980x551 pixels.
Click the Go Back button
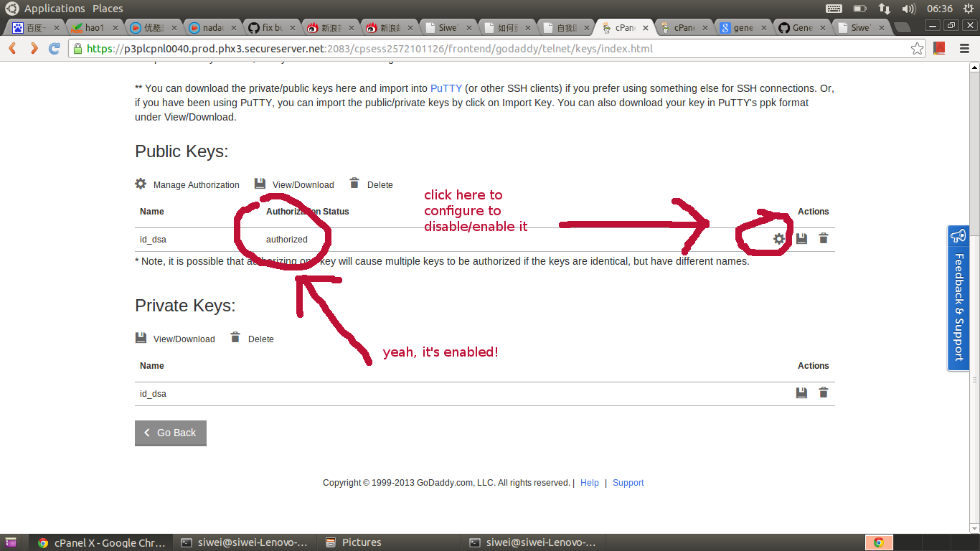coord(170,433)
